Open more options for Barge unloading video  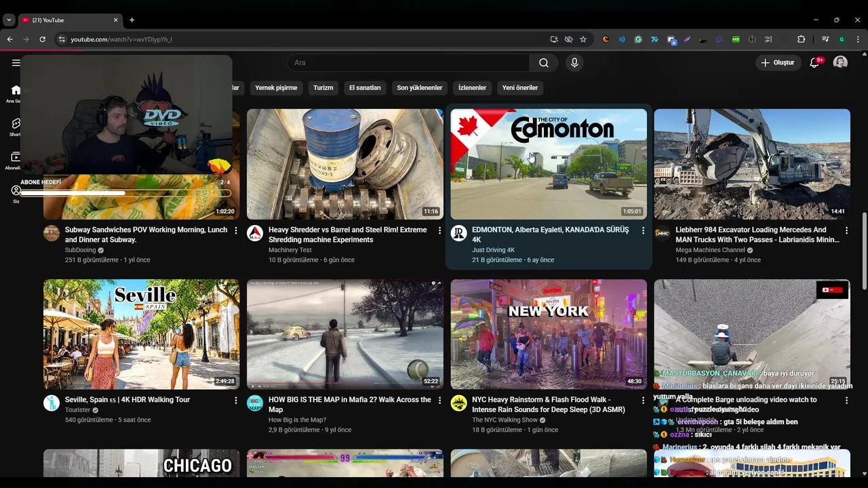point(846,401)
